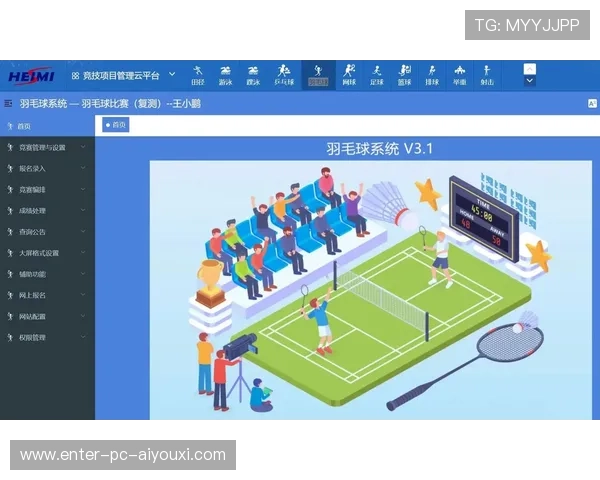This screenshot has height=480, width=600.
Task: Choose the 足球 (football) sport icon
Action: tap(377, 75)
